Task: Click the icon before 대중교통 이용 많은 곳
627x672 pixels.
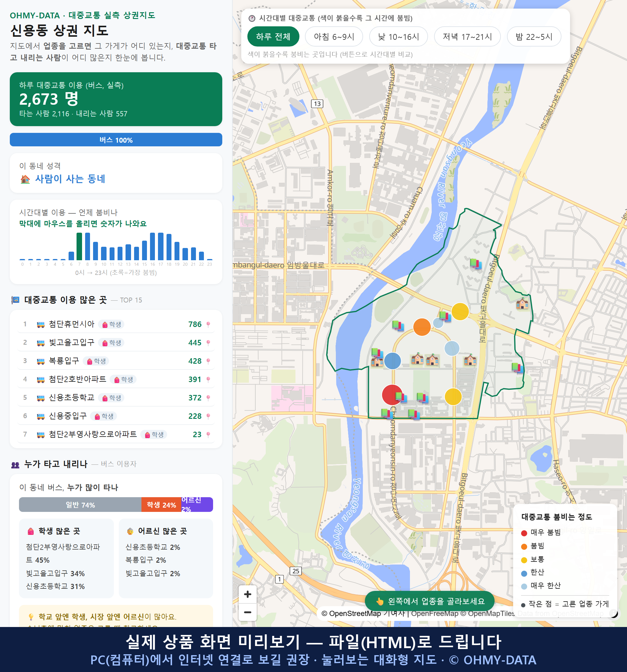Action: tap(15, 300)
